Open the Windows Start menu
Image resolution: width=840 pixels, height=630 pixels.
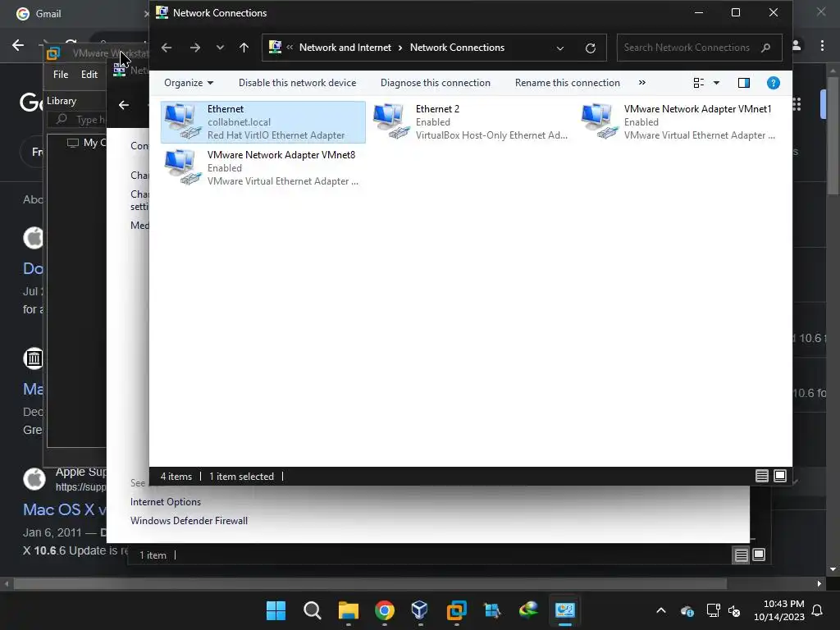[x=276, y=610]
